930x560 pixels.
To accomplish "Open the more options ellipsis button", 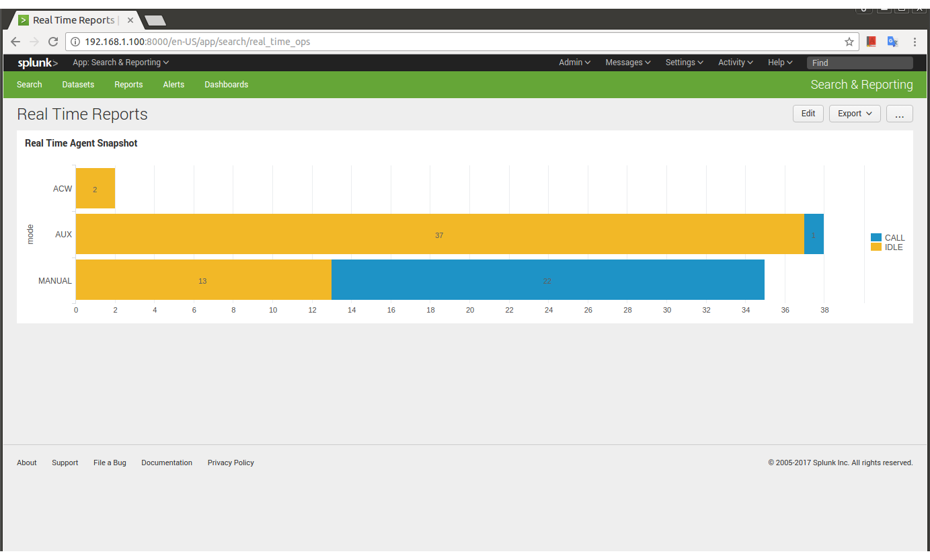I will click(x=899, y=114).
